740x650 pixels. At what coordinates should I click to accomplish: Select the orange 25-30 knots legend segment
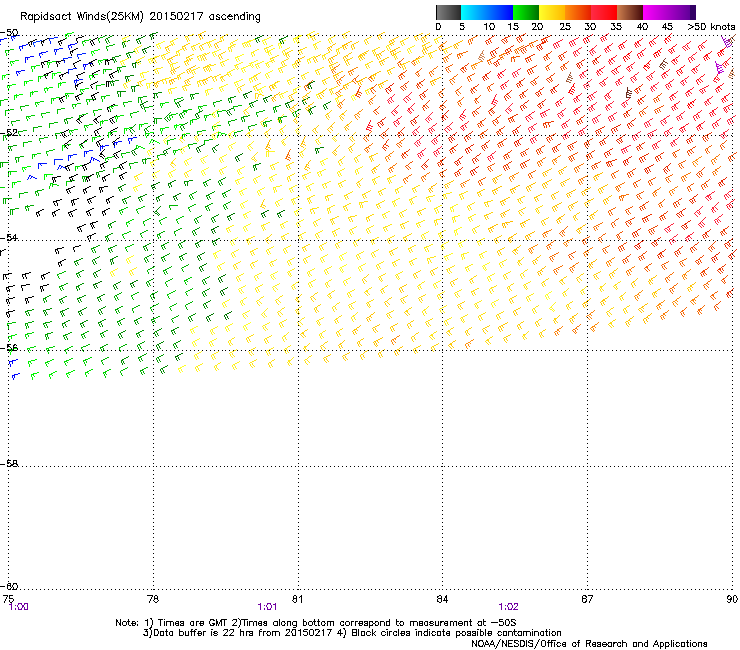(x=578, y=12)
